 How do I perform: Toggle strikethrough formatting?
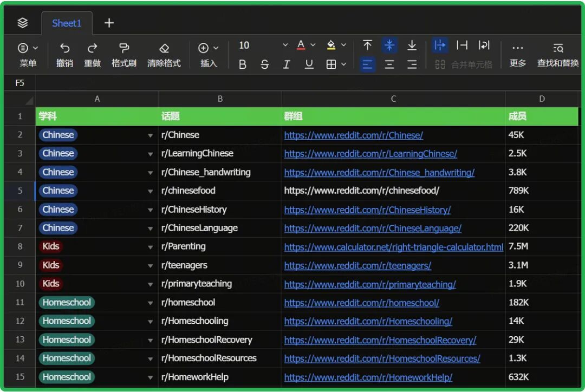coord(264,64)
